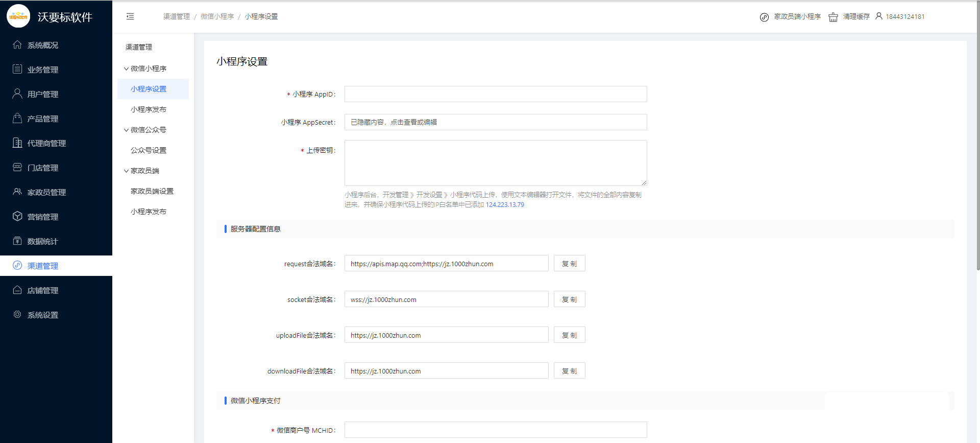Focus the 微信商户号 MCHID input
Image resolution: width=980 pixels, height=443 pixels.
[x=496, y=430]
